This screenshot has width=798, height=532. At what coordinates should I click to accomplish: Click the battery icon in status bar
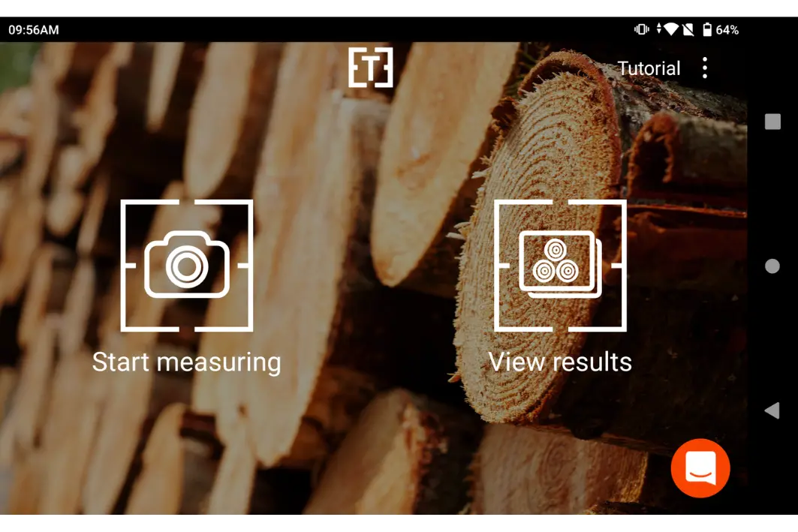tap(706, 29)
